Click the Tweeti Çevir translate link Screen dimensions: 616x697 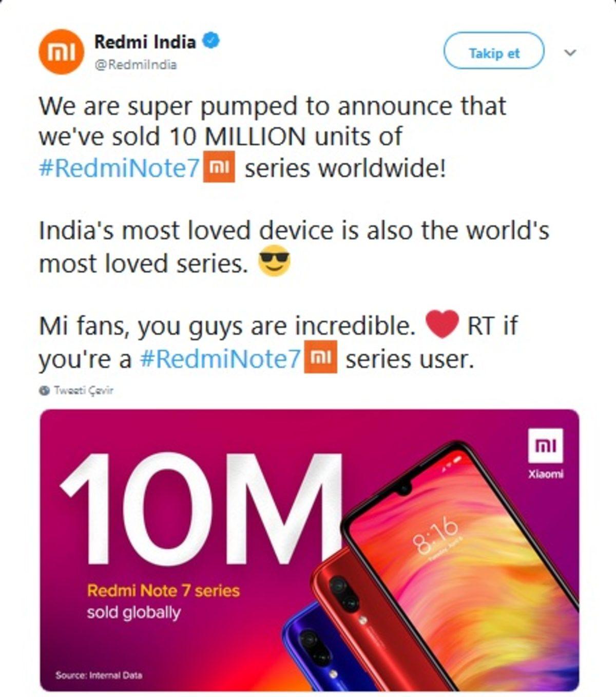pos(84,390)
